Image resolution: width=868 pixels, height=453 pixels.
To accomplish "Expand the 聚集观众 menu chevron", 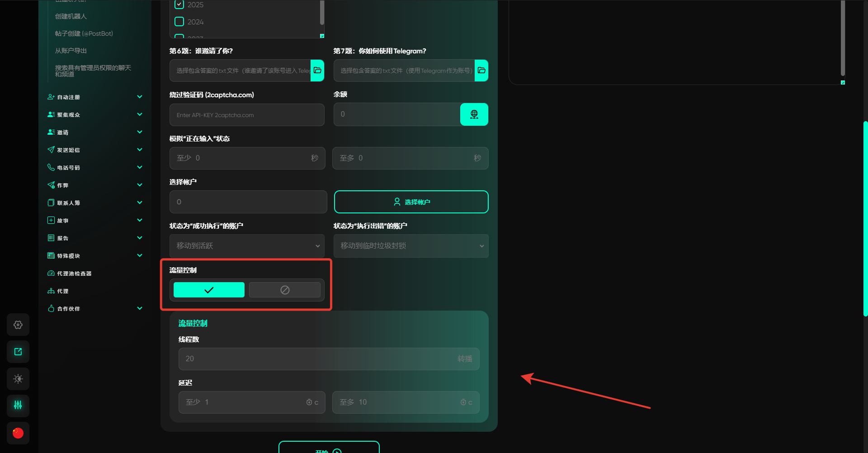I will tap(140, 114).
